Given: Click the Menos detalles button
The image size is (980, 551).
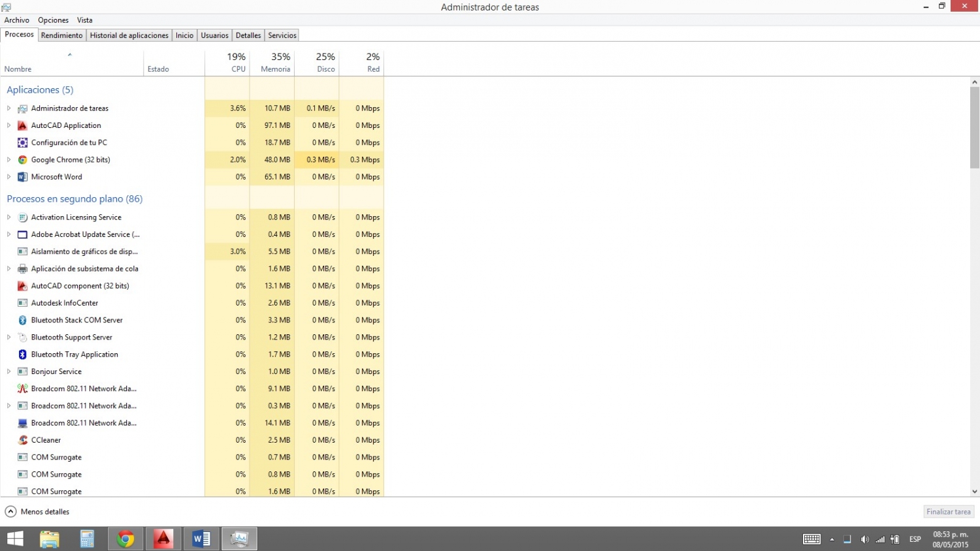Looking at the screenshot, I should pos(37,512).
